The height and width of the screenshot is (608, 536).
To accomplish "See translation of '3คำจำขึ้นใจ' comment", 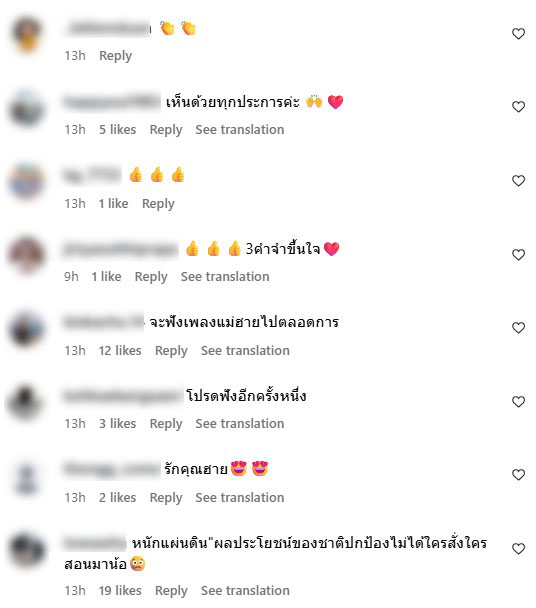I will tap(225, 276).
